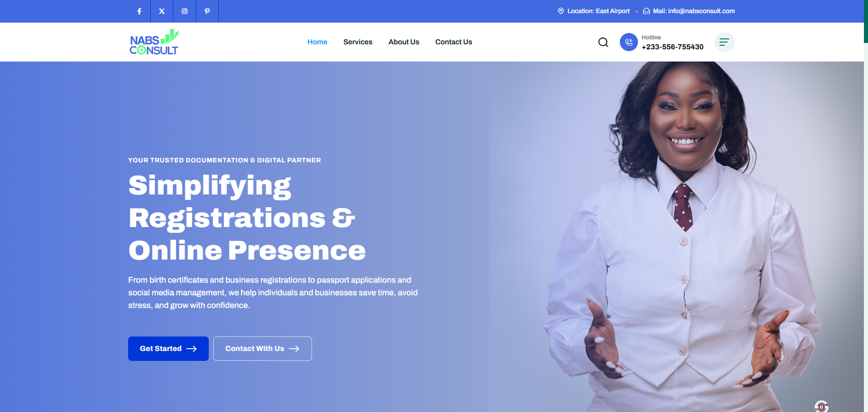The width and height of the screenshot is (868, 412).
Task: Click the NABS Consult logo
Action: [154, 42]
